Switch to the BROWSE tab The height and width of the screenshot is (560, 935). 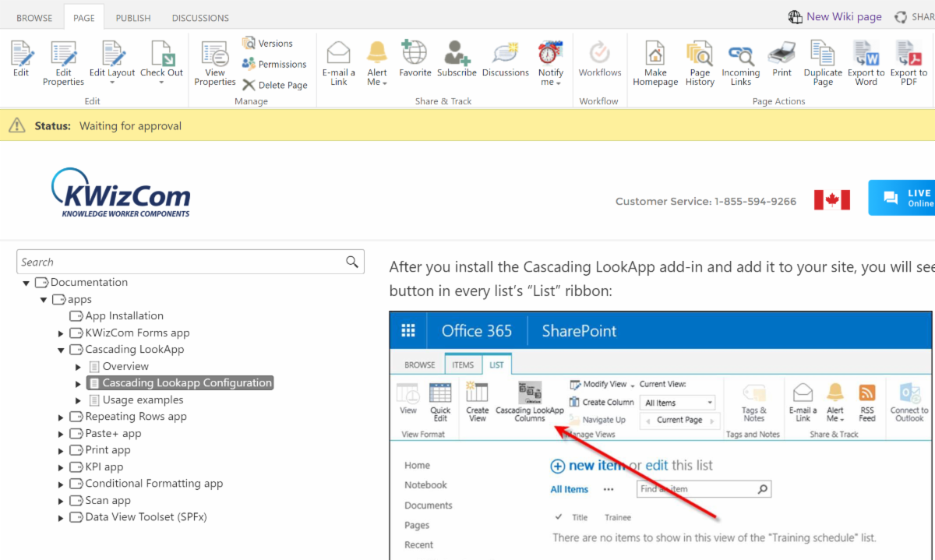pyautogui.click(x=35, y=18)
